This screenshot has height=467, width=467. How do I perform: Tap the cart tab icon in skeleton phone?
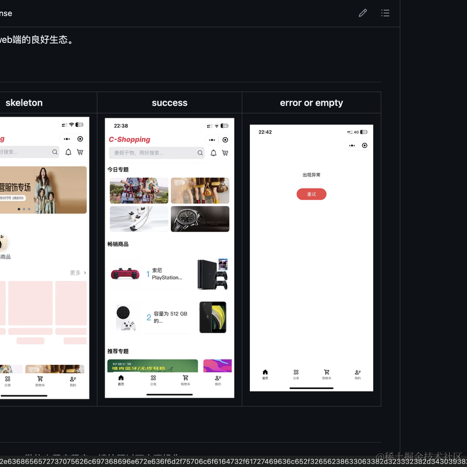[40, 379]
